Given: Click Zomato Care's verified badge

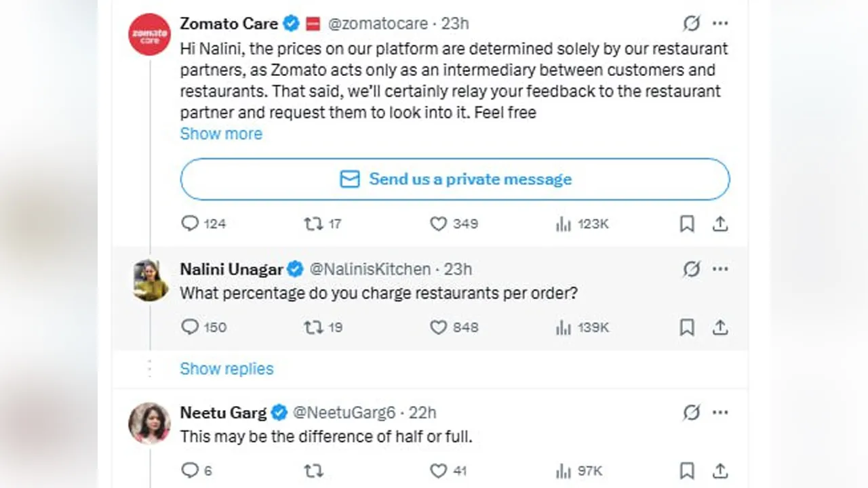Looking at the screenshot, I should point(291,23).
